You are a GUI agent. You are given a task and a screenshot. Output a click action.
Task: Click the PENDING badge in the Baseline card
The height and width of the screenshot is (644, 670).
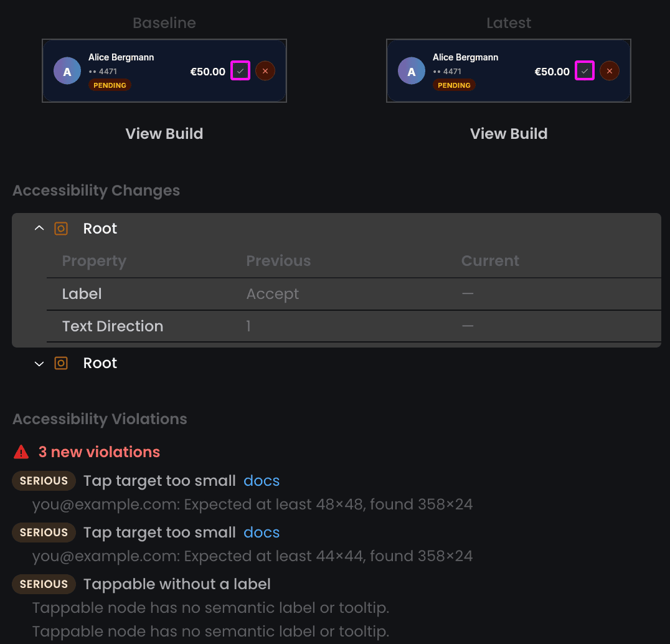(110, 85)
